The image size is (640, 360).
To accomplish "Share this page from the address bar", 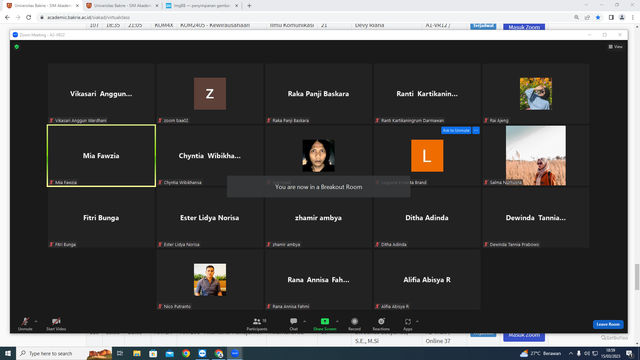I will pos(587,18).
